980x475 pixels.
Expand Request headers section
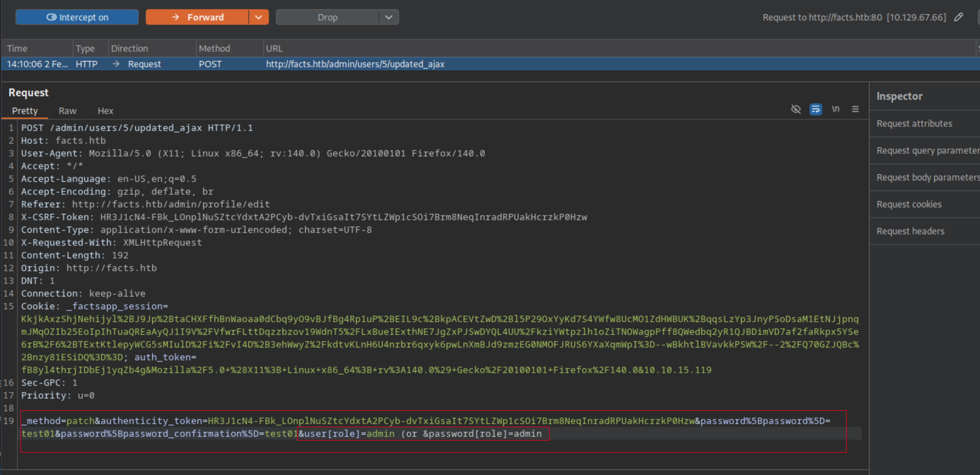(910, 231)
